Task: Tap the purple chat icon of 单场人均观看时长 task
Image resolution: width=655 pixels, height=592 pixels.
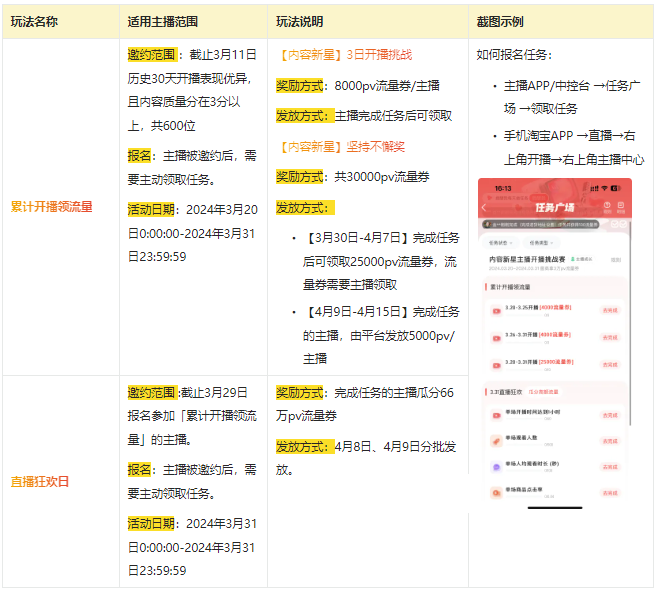Action: (x=496, y=467)
